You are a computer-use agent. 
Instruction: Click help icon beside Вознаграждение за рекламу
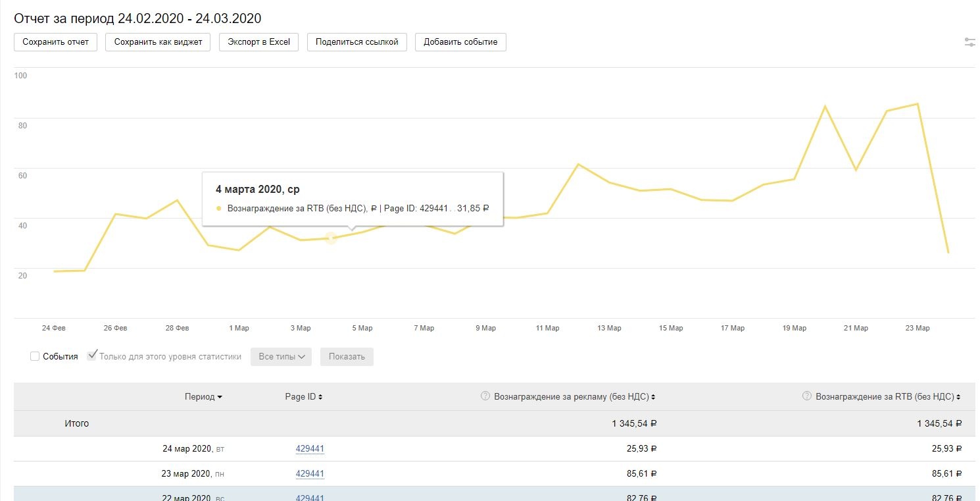[485, 396]
